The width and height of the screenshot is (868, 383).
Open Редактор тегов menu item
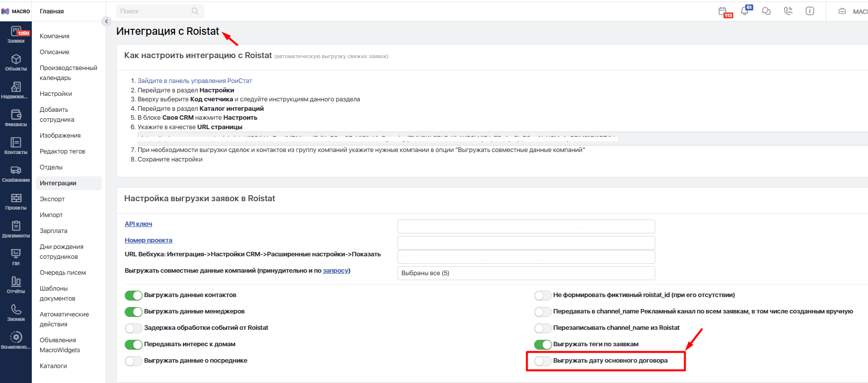pyautogui.click(x=62, y=152)
